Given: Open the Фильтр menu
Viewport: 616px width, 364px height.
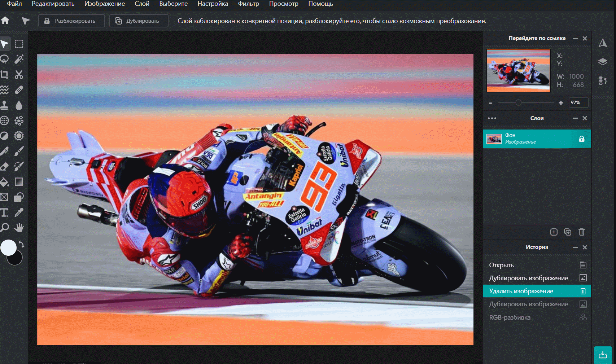Looking at the screenshot, I should coord(248,4).
